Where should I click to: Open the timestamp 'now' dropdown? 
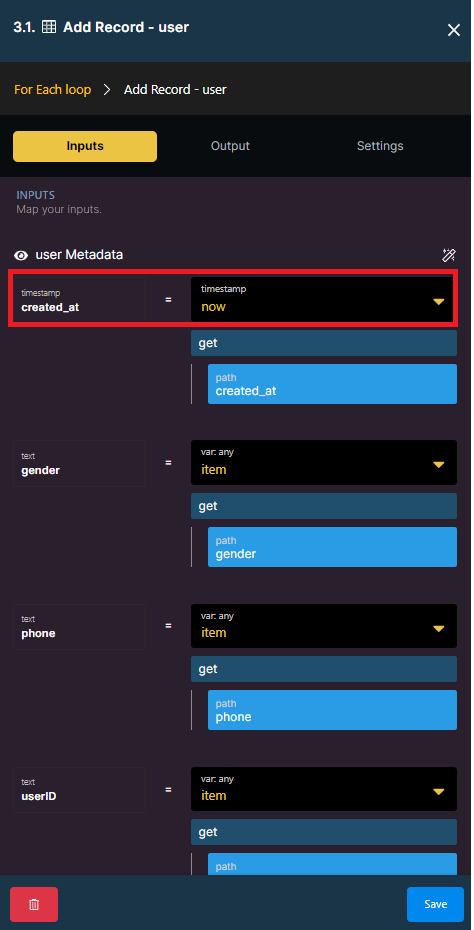(x=324, y=300)
